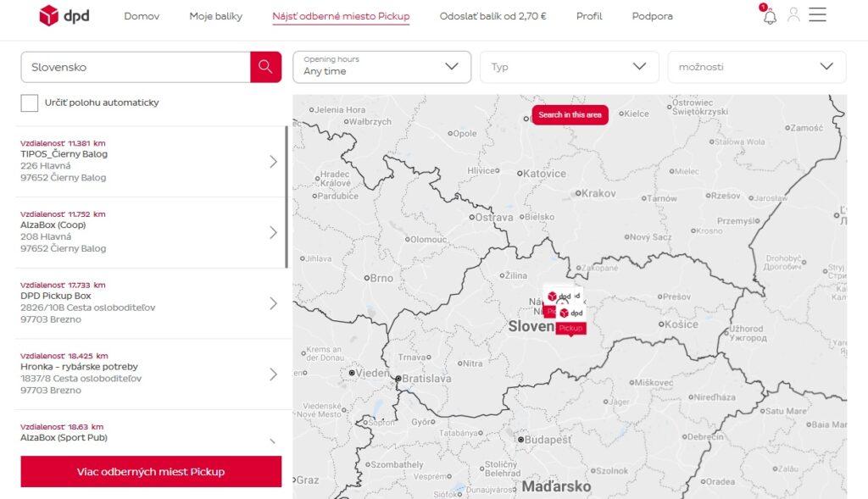Click the DPD logo

point(64,16)
